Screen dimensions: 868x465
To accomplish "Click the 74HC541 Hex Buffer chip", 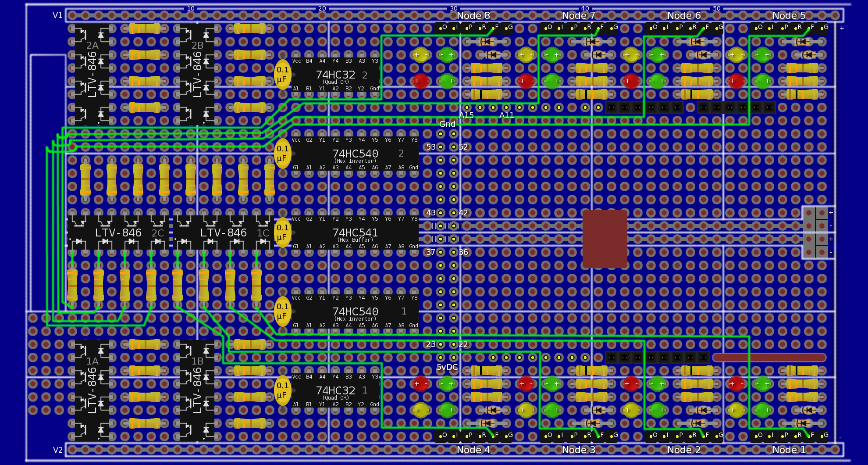I will point(355,232).
